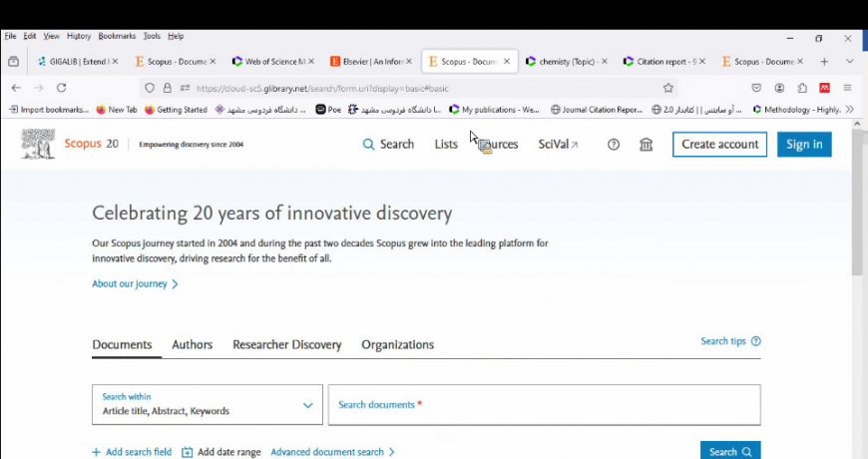Bookmark this page with the star icon

click(668, 88)
